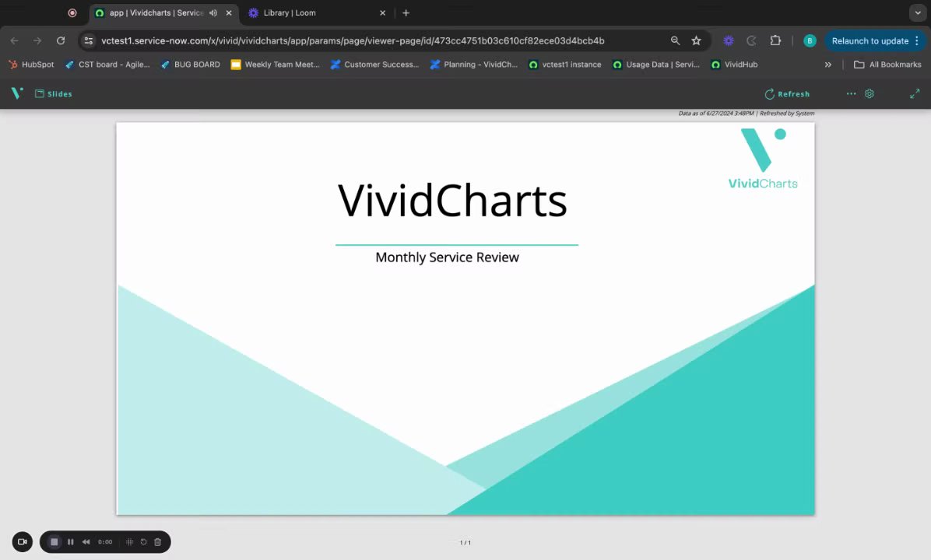This screenshot has height=560, width=931.
Task: Restart the Loom recording
Action: [144, 541]
